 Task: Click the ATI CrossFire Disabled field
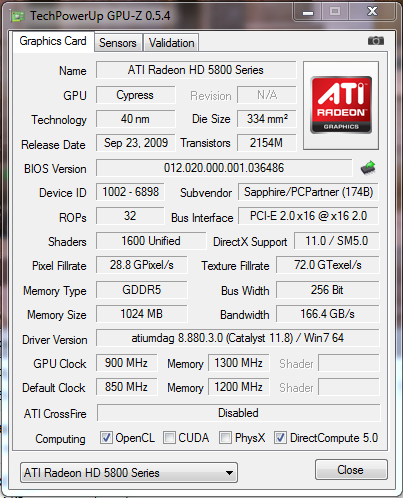tap(238, 413)
